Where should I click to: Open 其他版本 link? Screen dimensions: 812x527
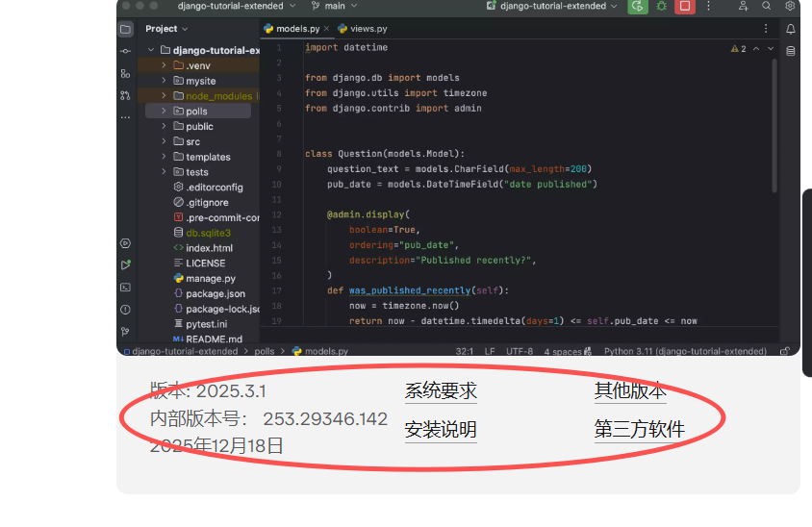point(630,390)
